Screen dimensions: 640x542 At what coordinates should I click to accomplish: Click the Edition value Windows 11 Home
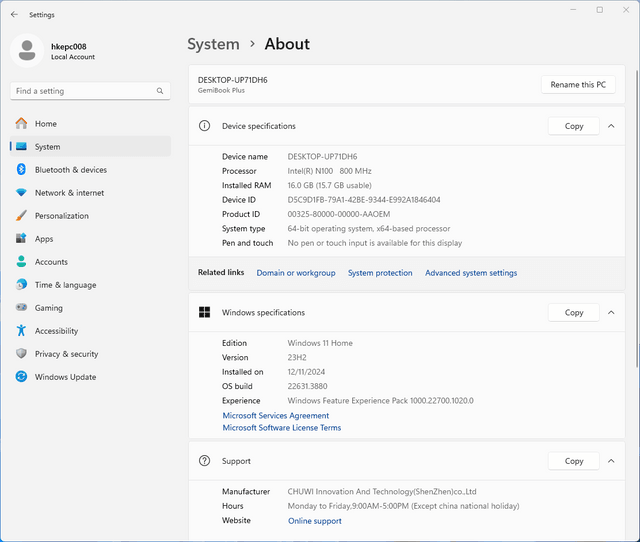coord(320,343)
